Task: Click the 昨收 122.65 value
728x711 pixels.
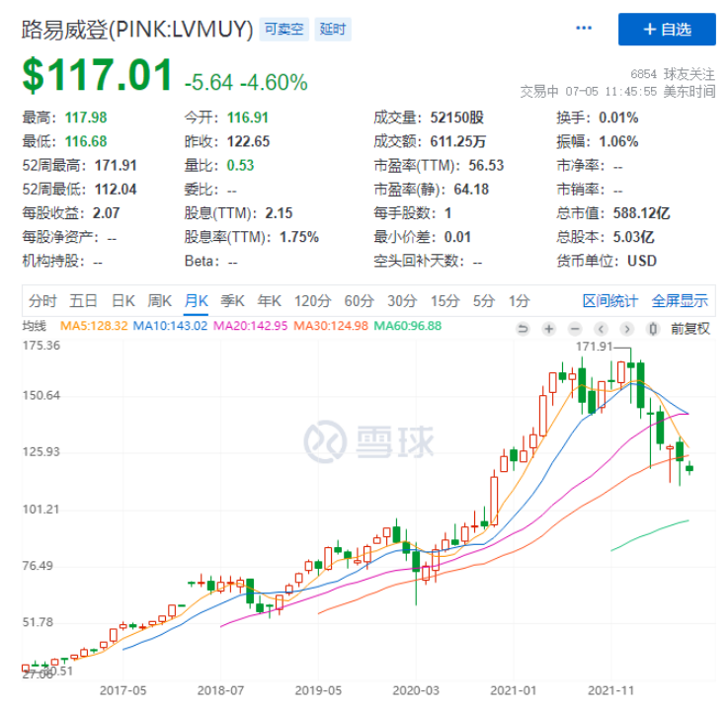Action: (x=248, y=141)
